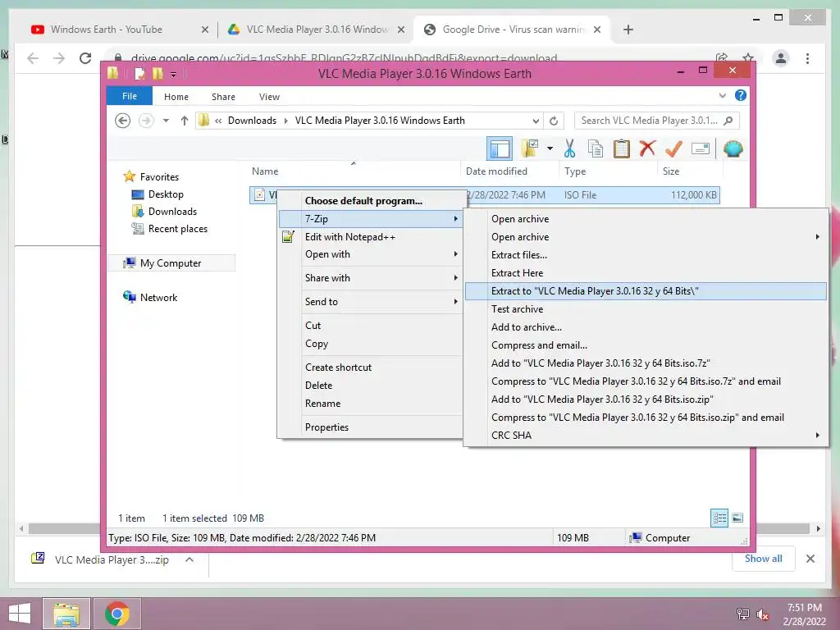Click the Paste clipboard toolbar icon
Viewport: 840px width, 630px height.
click(x=622, y=149)
